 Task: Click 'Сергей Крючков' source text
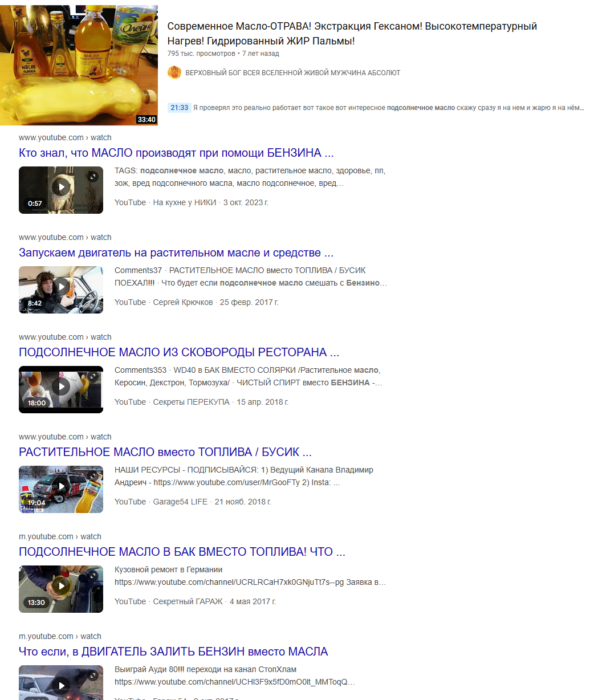tap(183, 302)
